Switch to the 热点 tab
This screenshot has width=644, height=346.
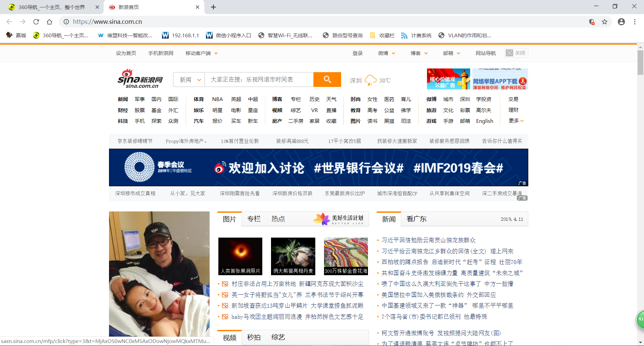point(278,219)
